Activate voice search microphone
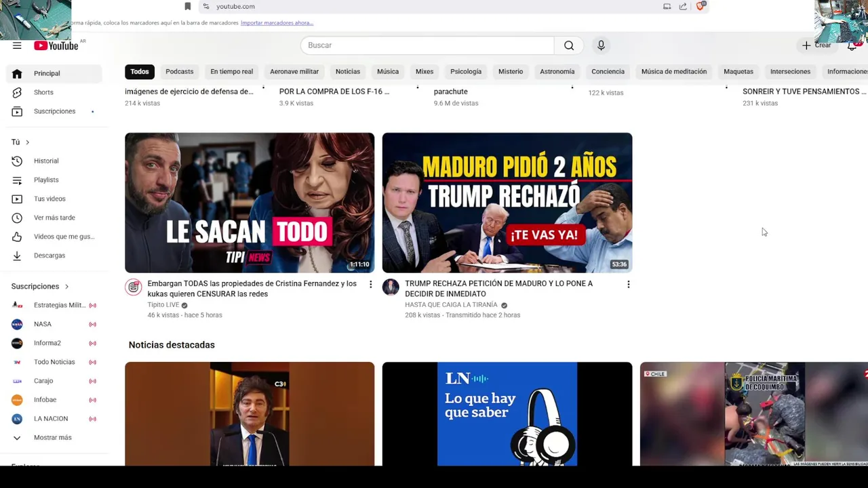 pos(601,45)
